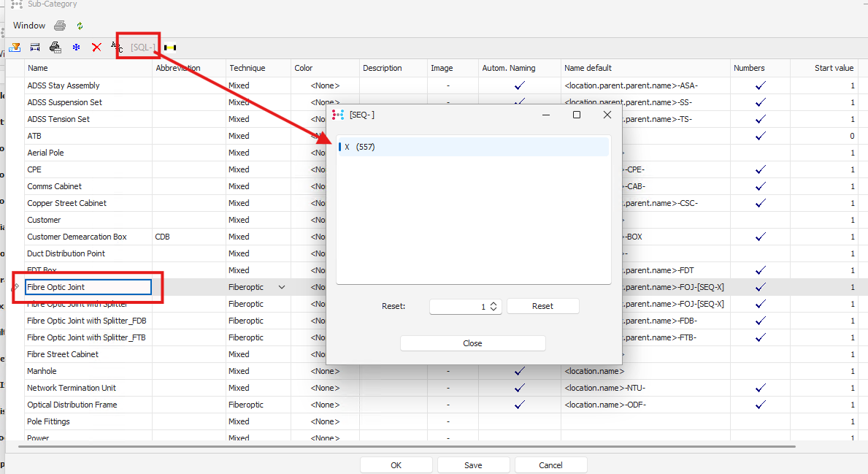
Task: Select the Fibre Street Cabinet row name
Action: click(x=63, y=354)
